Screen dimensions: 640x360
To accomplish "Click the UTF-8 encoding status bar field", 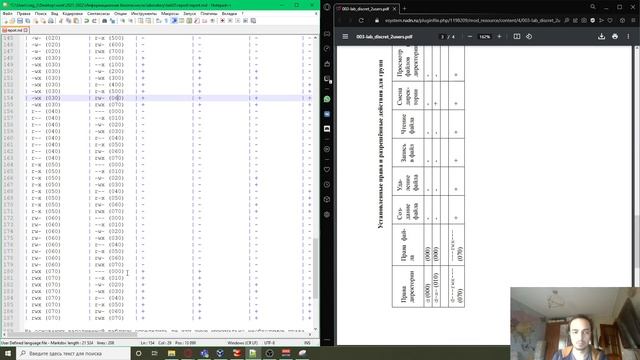I will click(269, 343).
